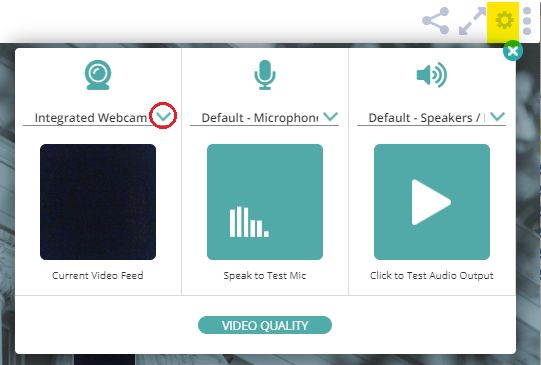This screenshot has width=541, height=365.
Task: Click the Click to Test Audio Output label
Action: pos(432,275)
